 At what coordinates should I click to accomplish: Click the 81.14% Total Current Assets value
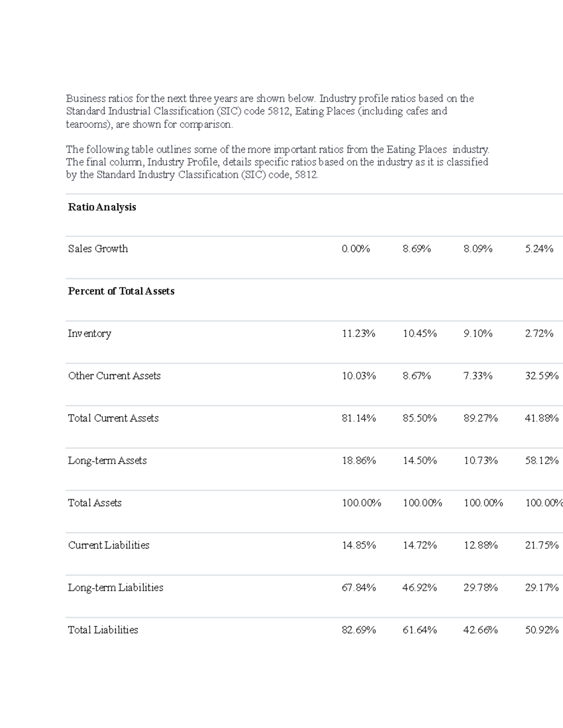[x=358, y=418]
